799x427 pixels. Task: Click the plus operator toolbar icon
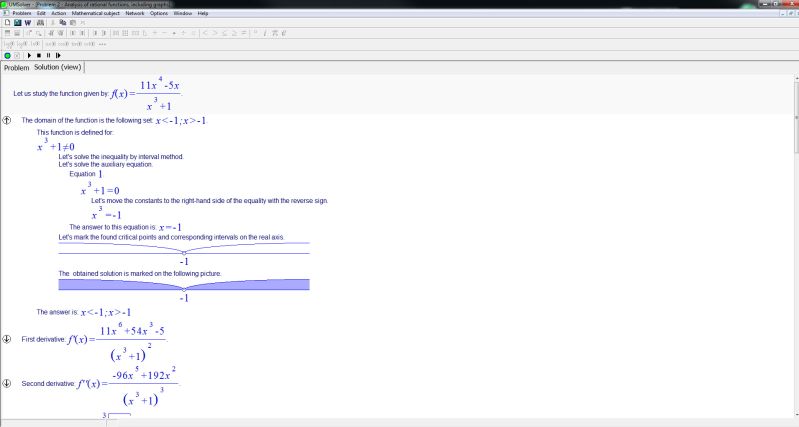(155, 33)
